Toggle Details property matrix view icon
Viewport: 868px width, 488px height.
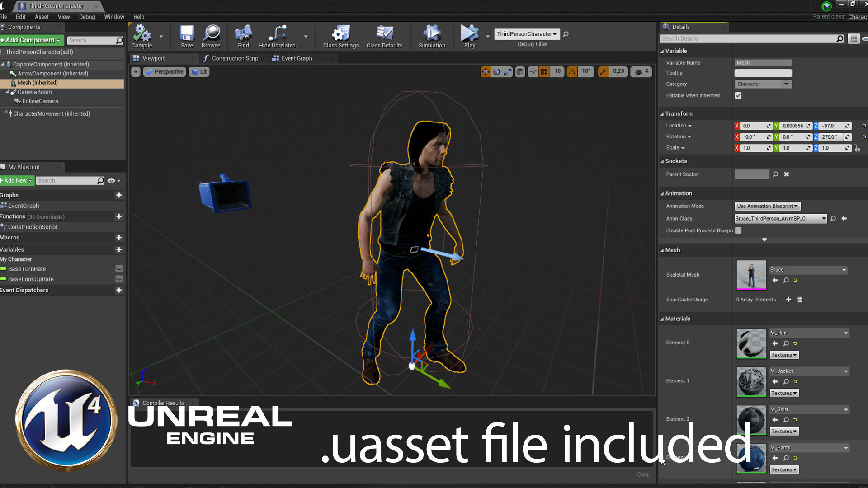coord(854,39)
